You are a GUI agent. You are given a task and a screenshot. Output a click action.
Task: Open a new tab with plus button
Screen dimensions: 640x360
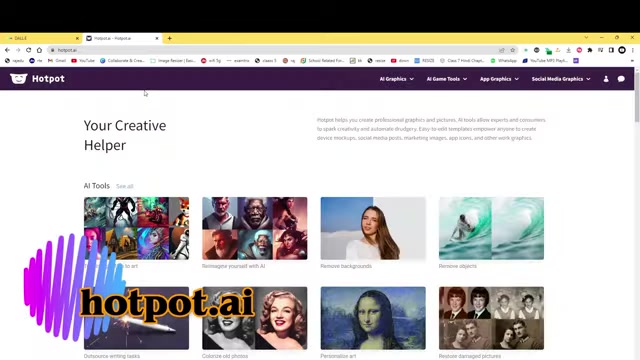[x=169, y=38]
